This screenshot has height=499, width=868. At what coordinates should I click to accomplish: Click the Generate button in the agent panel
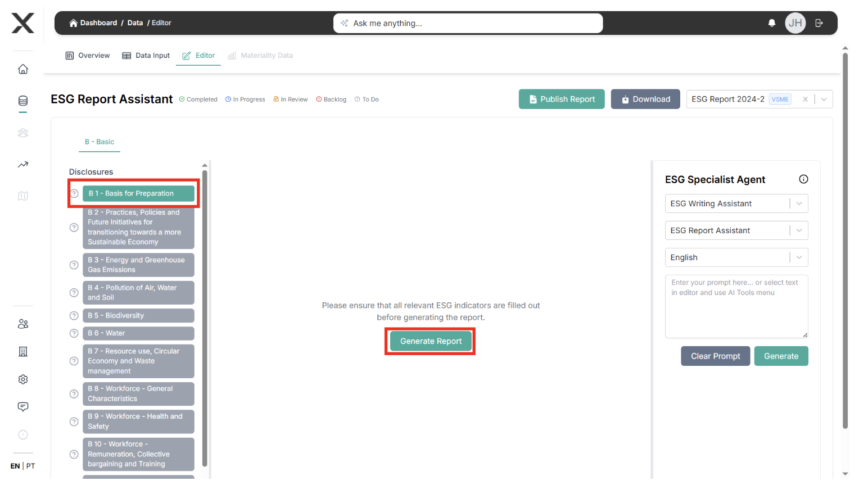(781, 356)
